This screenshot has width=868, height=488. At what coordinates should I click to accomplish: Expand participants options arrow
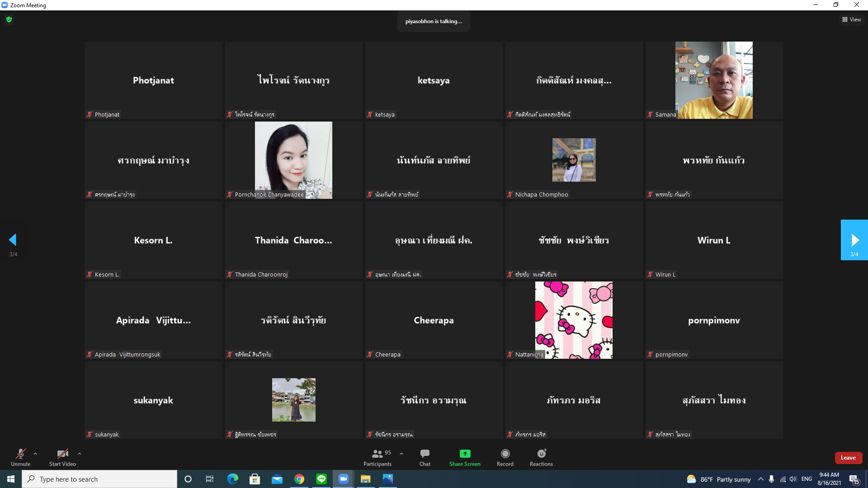click(401, 454)
